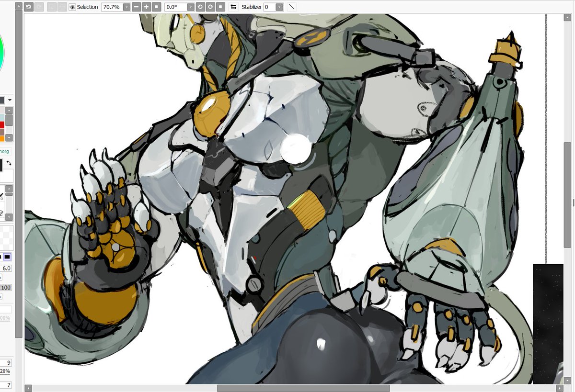Reset canvas rotation with the square button
The image size is (575, 392).
coord(220,7)
